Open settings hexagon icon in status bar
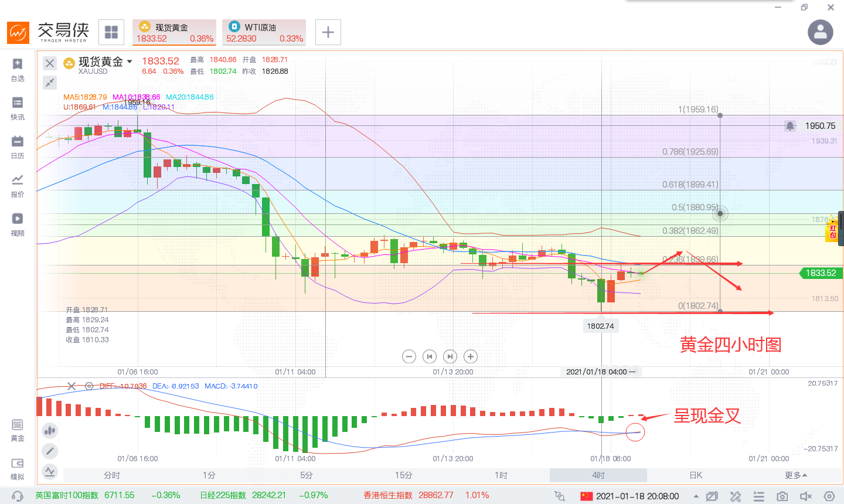 (829, 496)
